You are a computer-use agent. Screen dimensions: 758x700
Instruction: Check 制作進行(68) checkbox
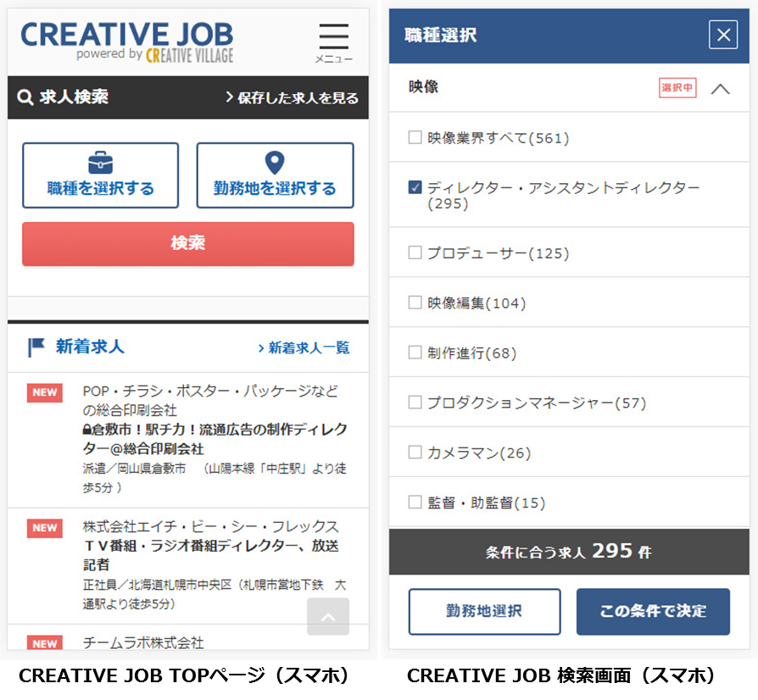pyautogui.click(x=415, y=352)
